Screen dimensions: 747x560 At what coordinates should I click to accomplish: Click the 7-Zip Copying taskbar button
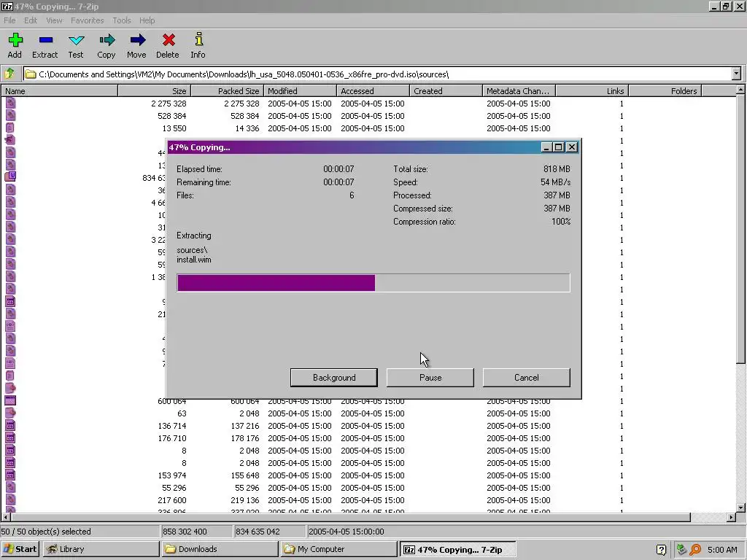pos(457,549)
